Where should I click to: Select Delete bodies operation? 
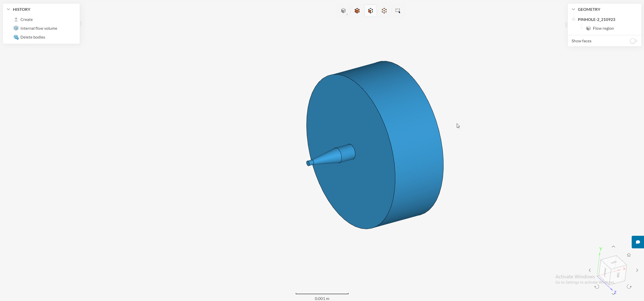pos(32,37)
